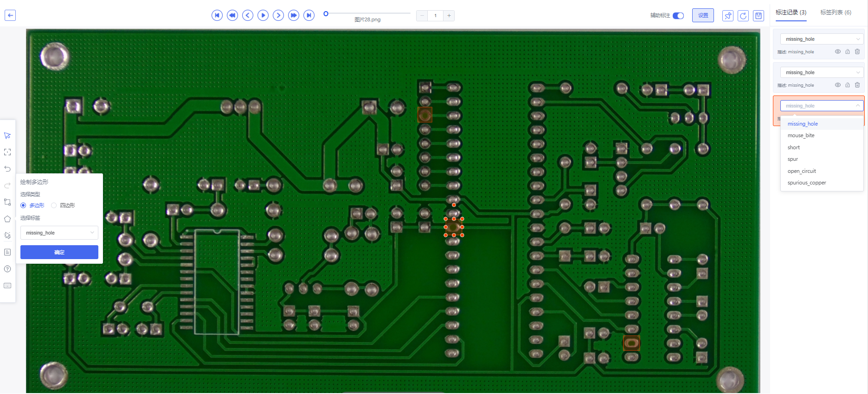Click the save disk icon
The height and width of the screenshot is (394, 868).
click(x=759, y=16)
